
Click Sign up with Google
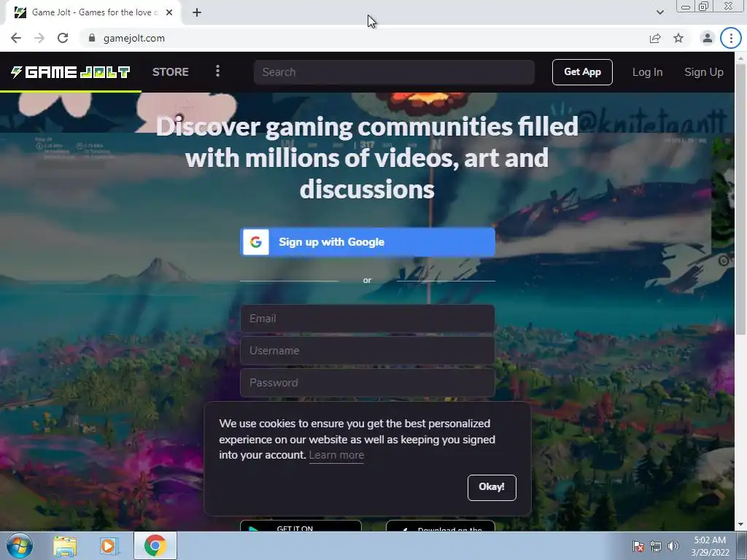click(368, 242)
